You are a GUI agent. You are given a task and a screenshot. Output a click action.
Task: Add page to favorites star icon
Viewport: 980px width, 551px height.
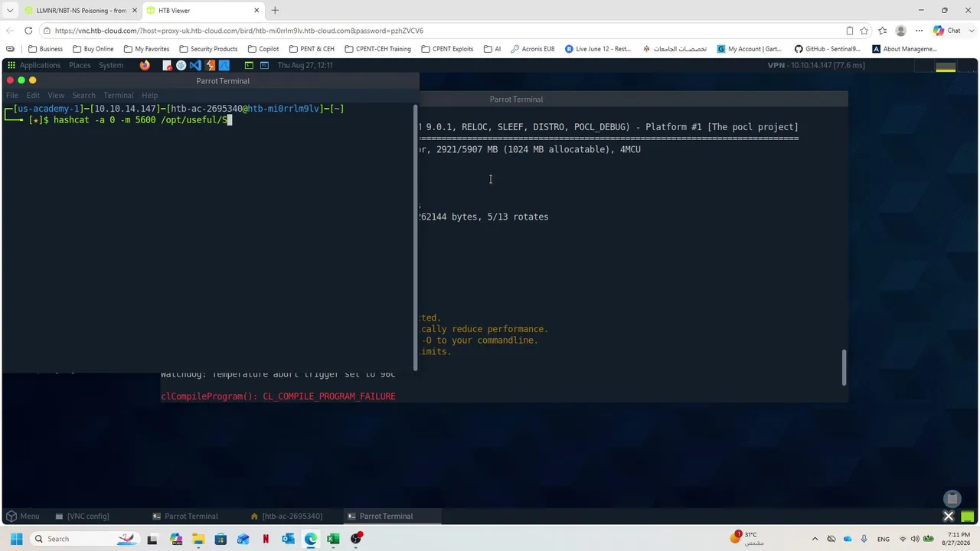pos(864,31)
